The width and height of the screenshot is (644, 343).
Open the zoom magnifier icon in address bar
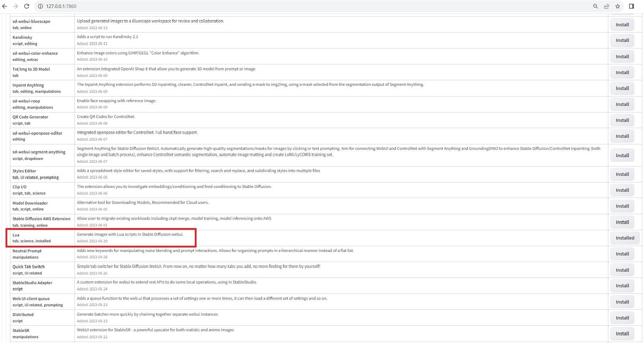595,6
